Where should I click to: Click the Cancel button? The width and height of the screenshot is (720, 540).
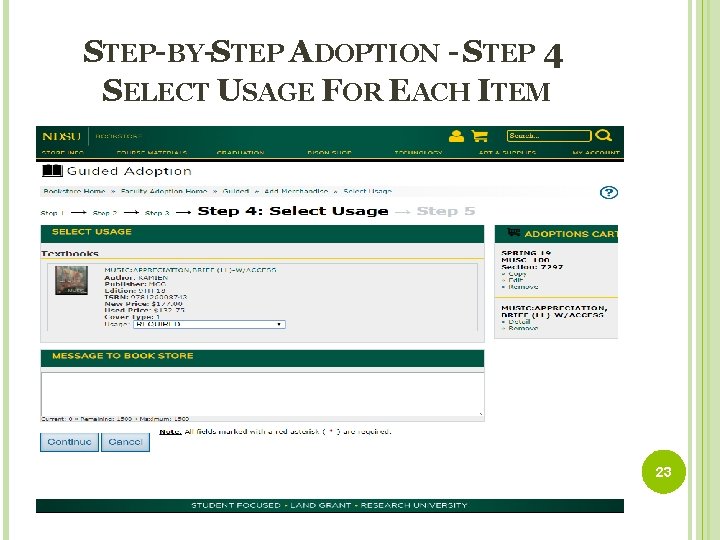tap(125, 442)
